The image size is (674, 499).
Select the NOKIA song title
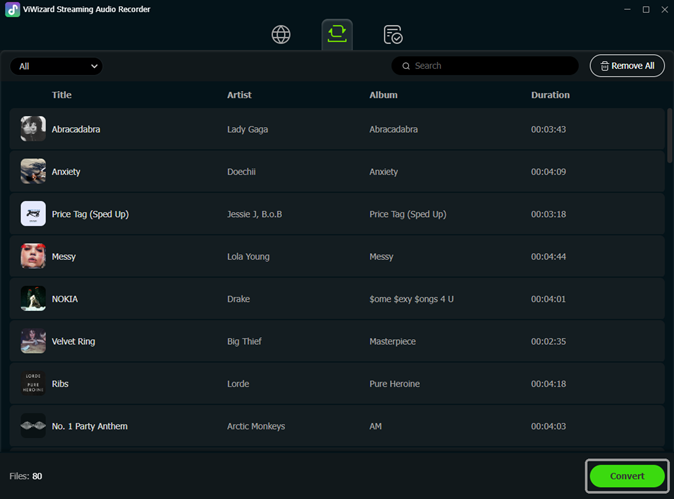pos(65,299)
